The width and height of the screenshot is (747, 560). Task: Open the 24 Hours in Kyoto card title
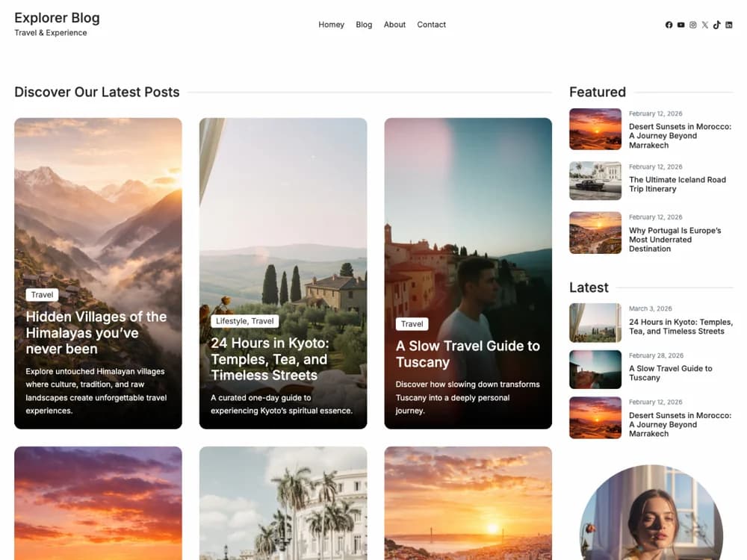tap(270, 359)
